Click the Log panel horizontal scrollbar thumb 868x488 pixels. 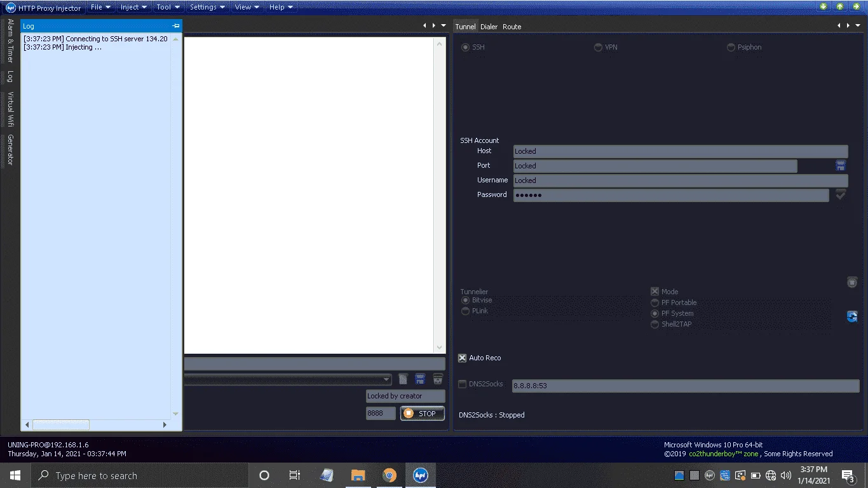(x=61, y=424)
